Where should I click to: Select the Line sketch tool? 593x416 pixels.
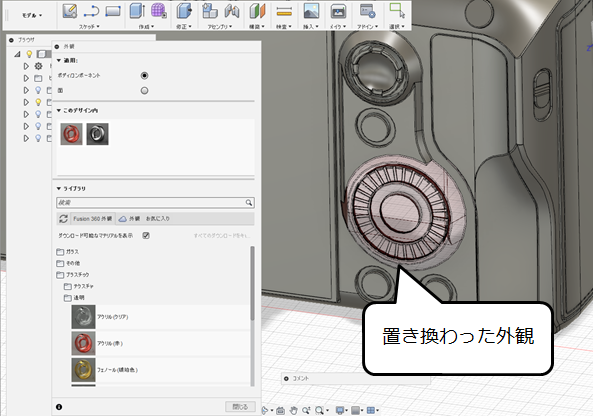[91, 11]
